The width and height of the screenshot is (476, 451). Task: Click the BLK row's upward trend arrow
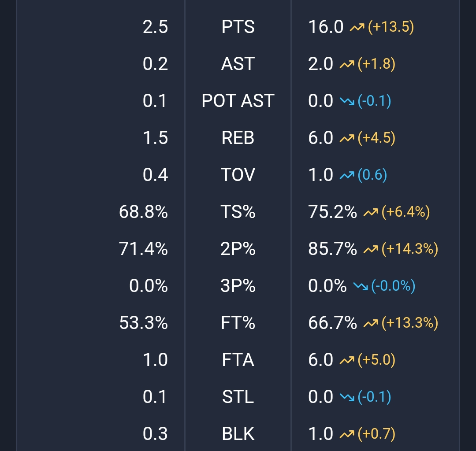(346, 435)
